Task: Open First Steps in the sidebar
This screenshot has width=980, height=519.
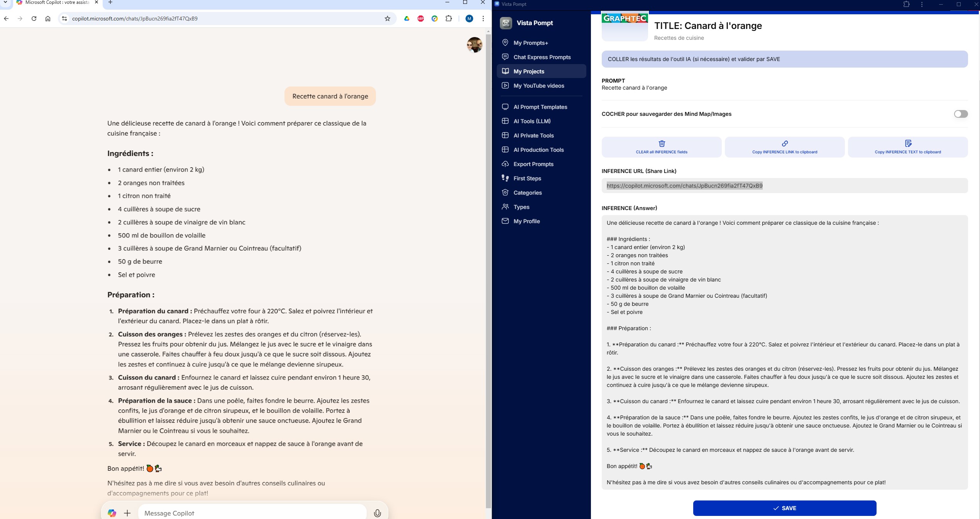Action: [541, 178]
